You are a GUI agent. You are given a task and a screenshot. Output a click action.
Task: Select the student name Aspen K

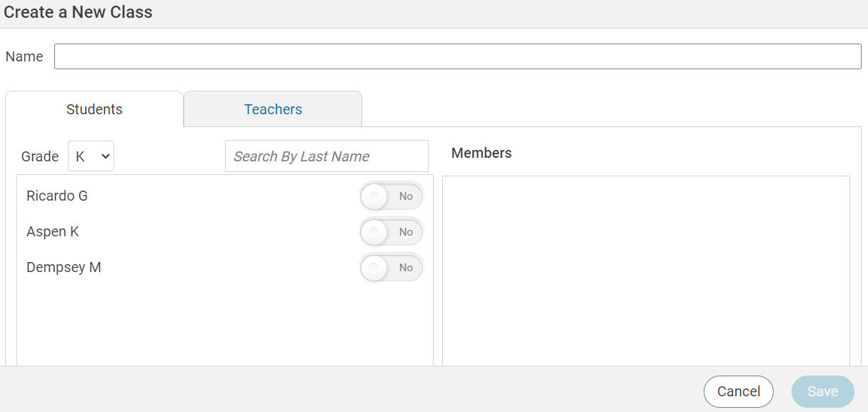(x=53, y=232)
